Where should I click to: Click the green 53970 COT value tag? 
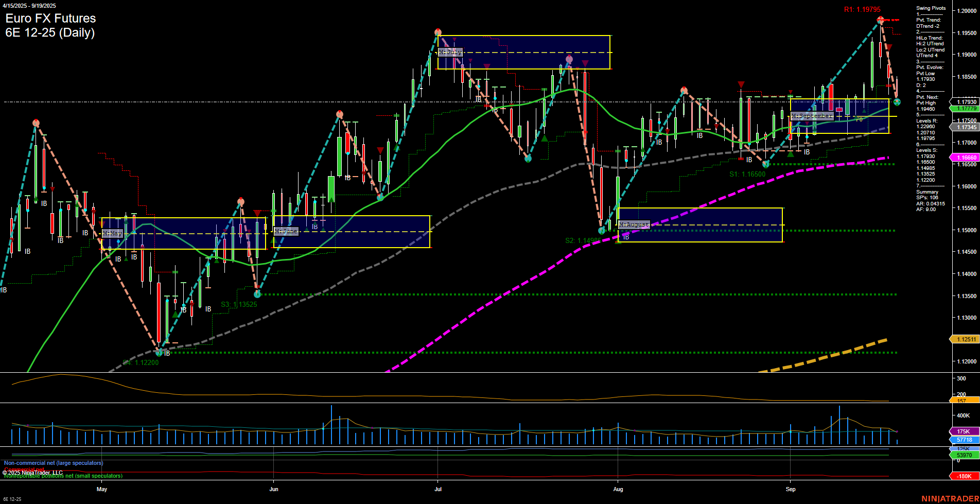point(964,456)
